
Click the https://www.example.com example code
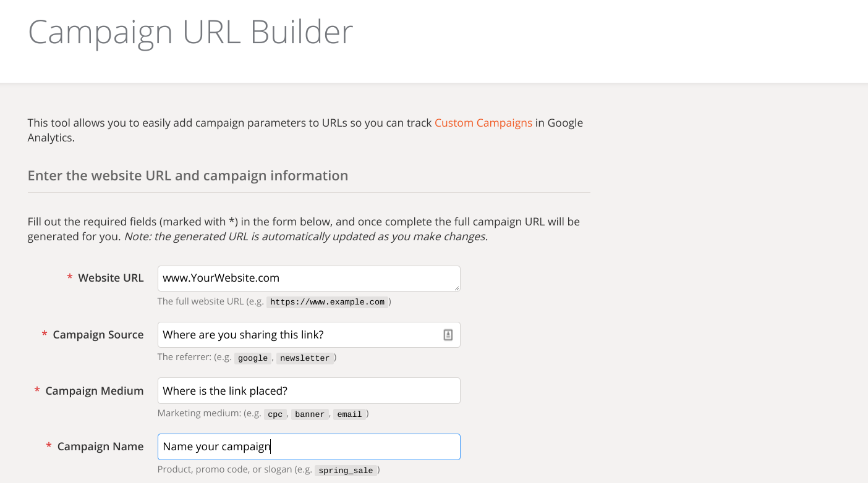pyautogui.click(x=328, y=302)
